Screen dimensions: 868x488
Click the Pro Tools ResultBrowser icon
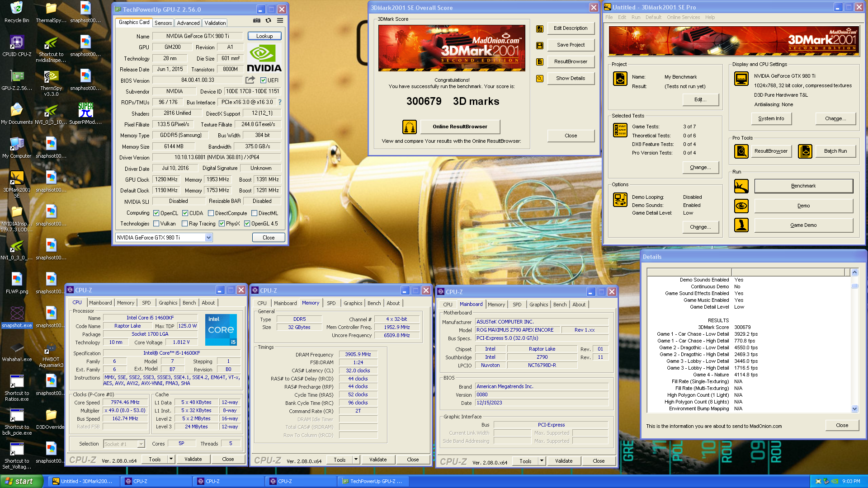(x=741, y=151)
